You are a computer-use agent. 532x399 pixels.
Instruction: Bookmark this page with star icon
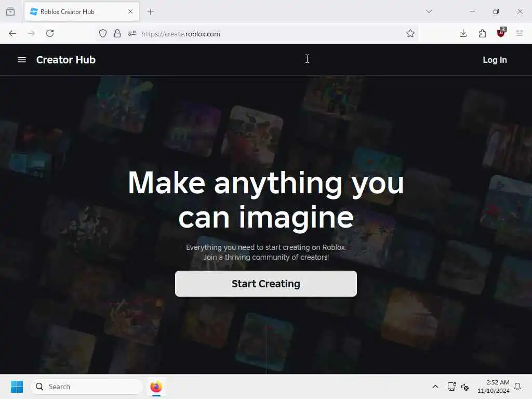click(x=410, y=33)
